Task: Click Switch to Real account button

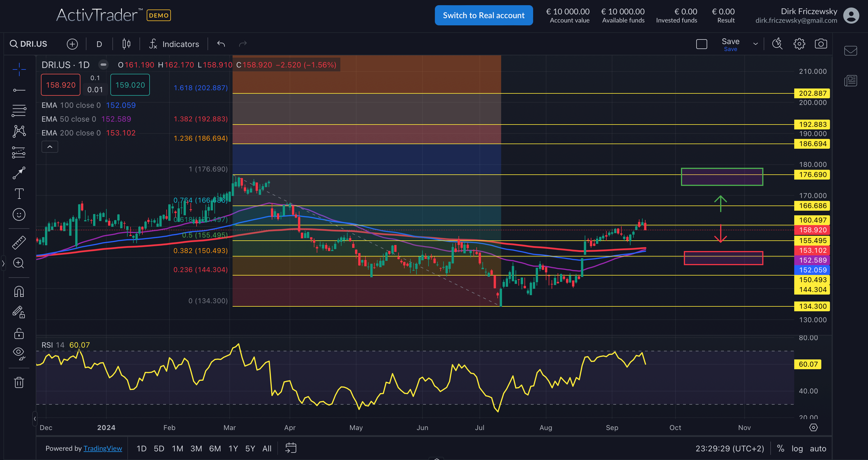Action: (x=484, y=15)
